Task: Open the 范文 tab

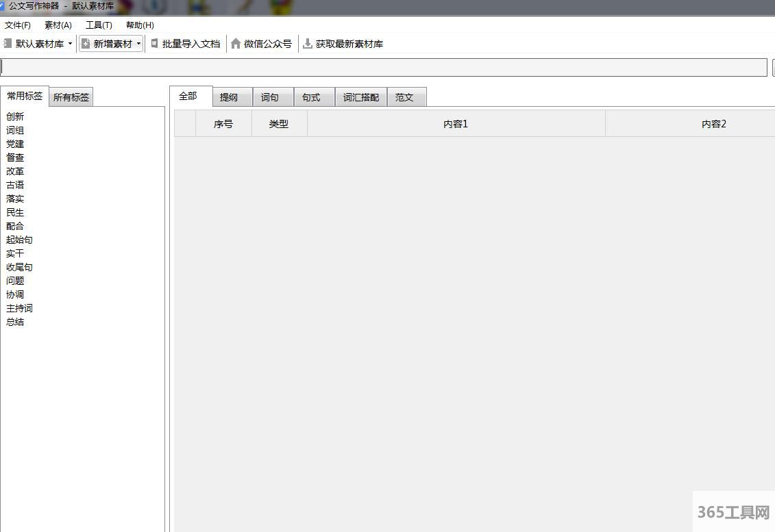Action: (x=405, y=97)
